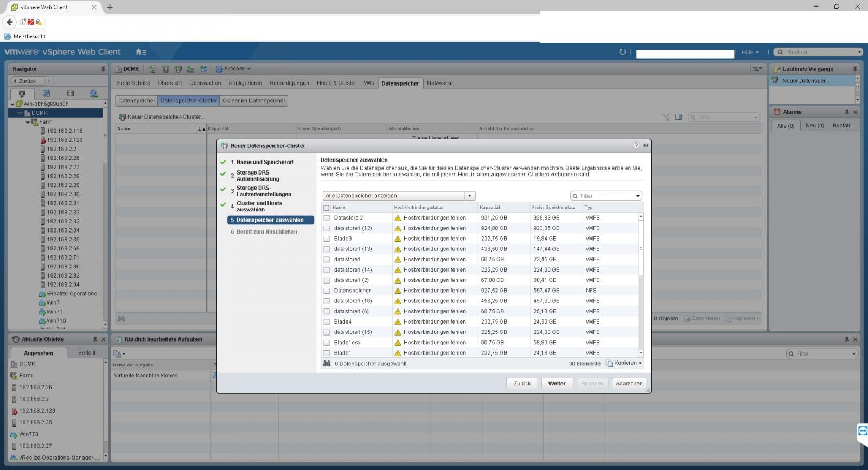This screenshot has width=868, height=470.
Task: Close the Aktuelle Objekte panel
Action: pos(104,339)
